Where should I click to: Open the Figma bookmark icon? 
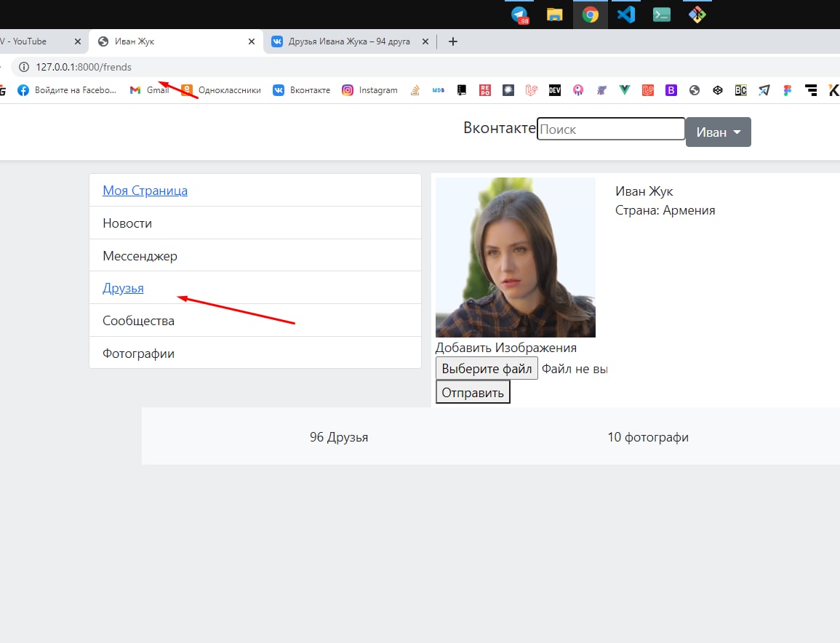point(788,90)
